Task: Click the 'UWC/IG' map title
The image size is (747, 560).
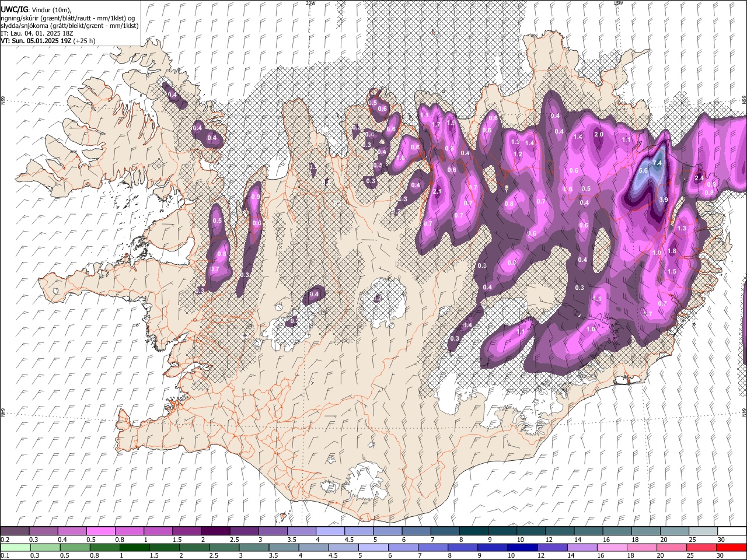Action: pyautogui.click(x=13, y=10)
